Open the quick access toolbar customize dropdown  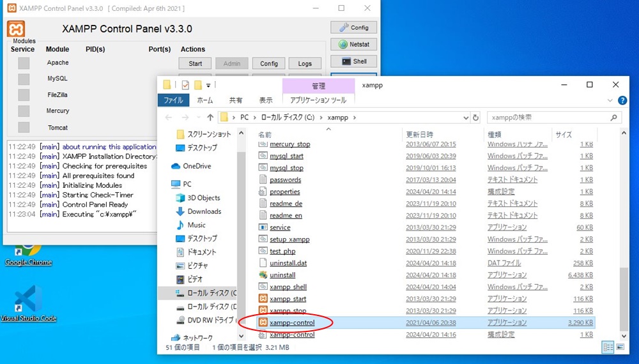click(208, 85)
